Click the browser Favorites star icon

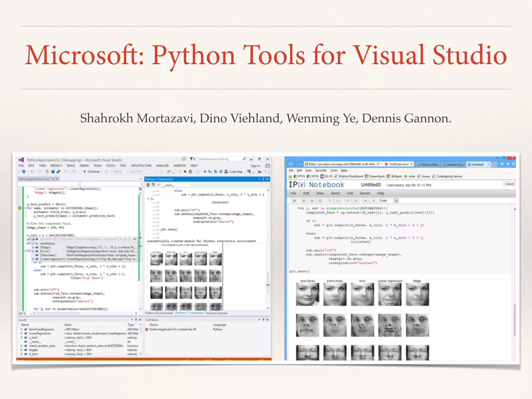tap(508, 164)
